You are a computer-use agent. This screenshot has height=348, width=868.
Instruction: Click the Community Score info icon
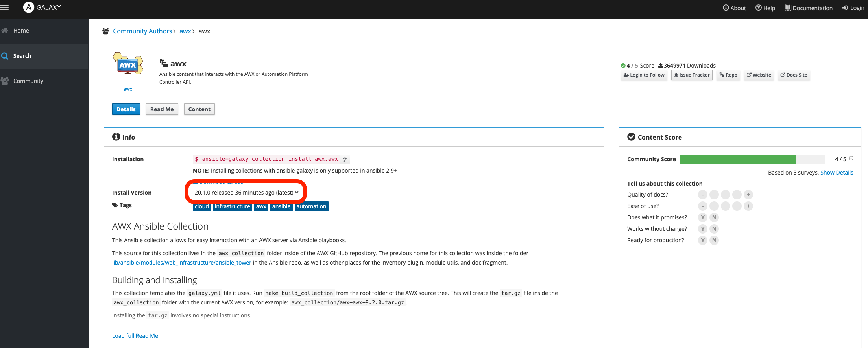(851, 158)
